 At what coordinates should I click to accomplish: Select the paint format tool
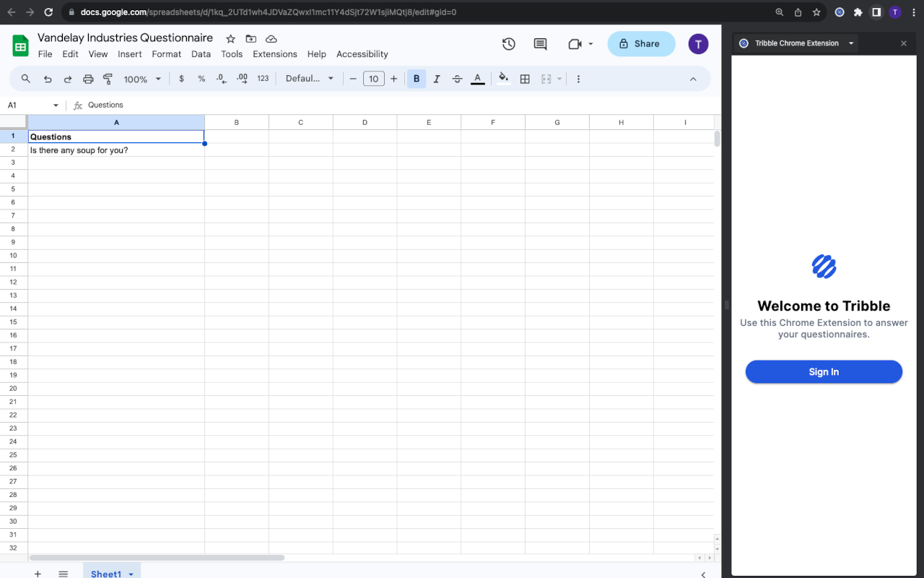pos(108,78)
